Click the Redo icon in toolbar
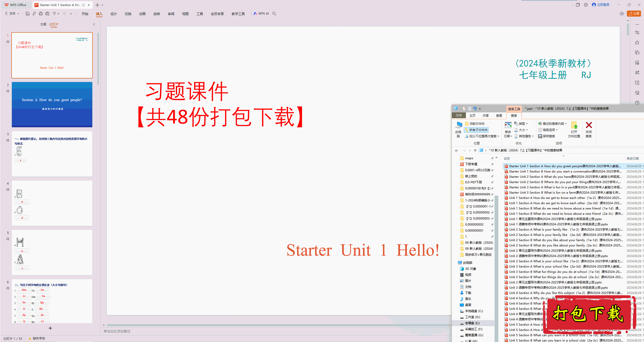 64,13
